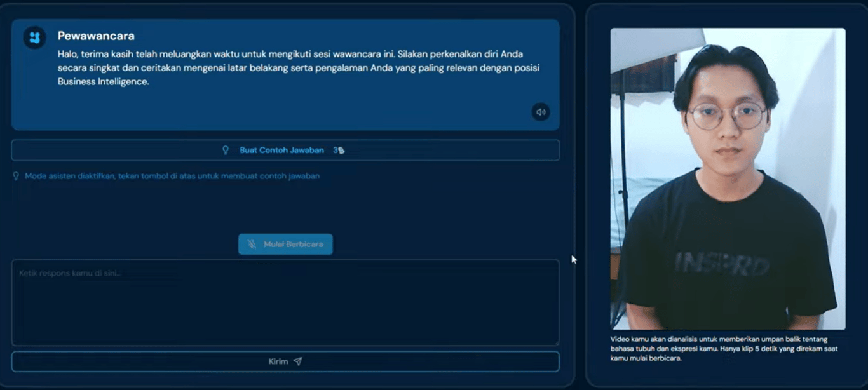Click the lightbulb icon beside Buat Contoh Jawaban
The width and height of the screenshot is (868, 390).
pos(226,150)
